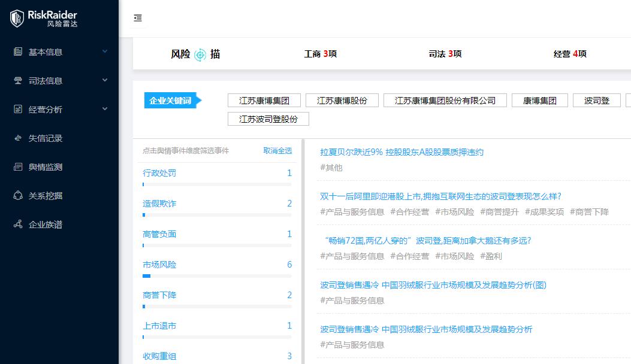Expand the 司法信息 sidebar section
Viewport: 631px width, 364px height.
point(105,80)
